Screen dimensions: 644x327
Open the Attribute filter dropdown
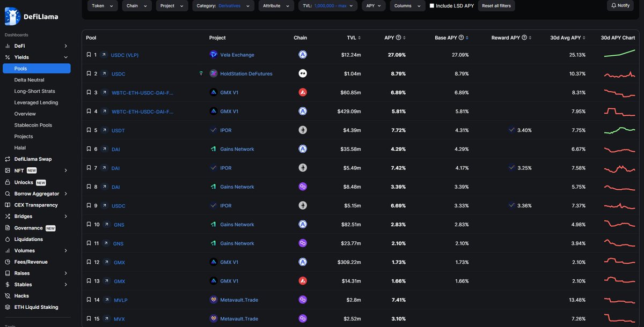[276, 5]
